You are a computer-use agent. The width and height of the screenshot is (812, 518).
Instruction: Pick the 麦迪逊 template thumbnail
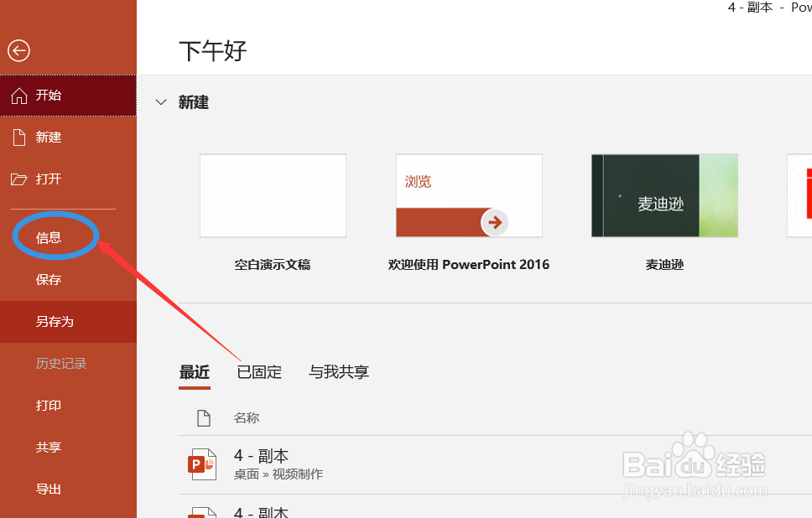click(665, 195)
